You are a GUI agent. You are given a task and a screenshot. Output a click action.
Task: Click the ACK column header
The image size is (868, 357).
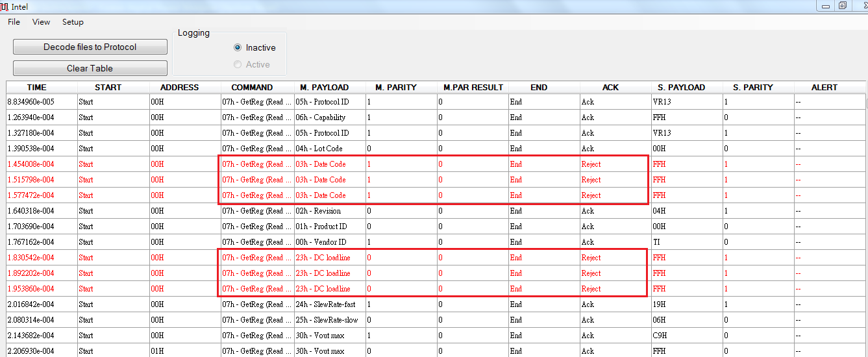pyautogui.click(x=615, y=87)
